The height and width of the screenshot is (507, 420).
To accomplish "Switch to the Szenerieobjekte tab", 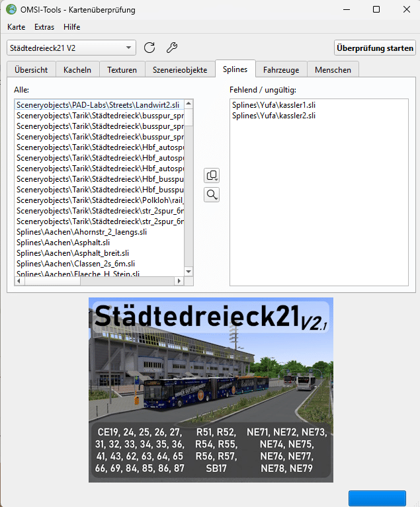I will 180,69.
